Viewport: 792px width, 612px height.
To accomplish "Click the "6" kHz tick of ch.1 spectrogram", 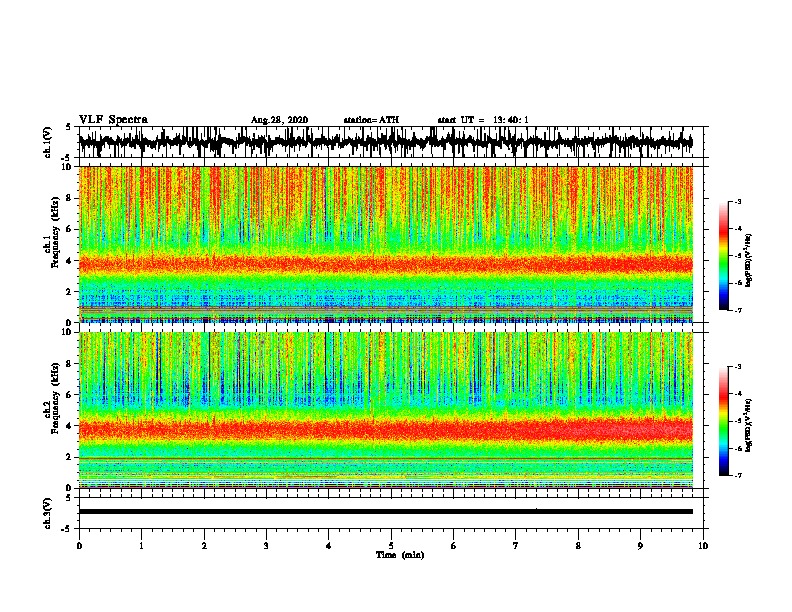I will coord(70,230).
